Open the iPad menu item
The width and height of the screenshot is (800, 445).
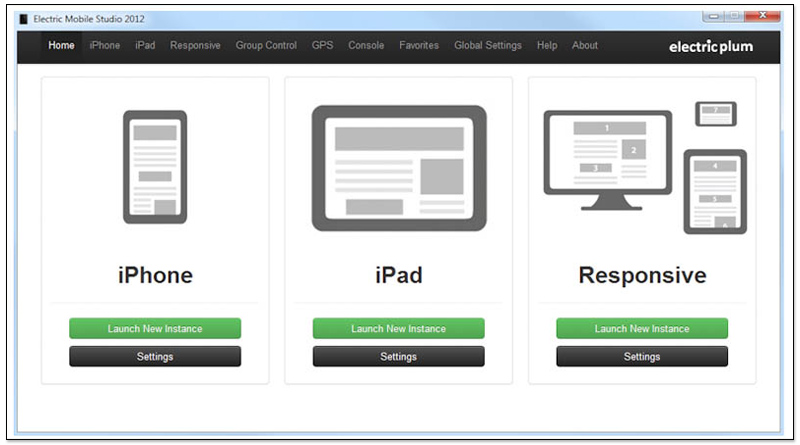(x=145, y=45)
